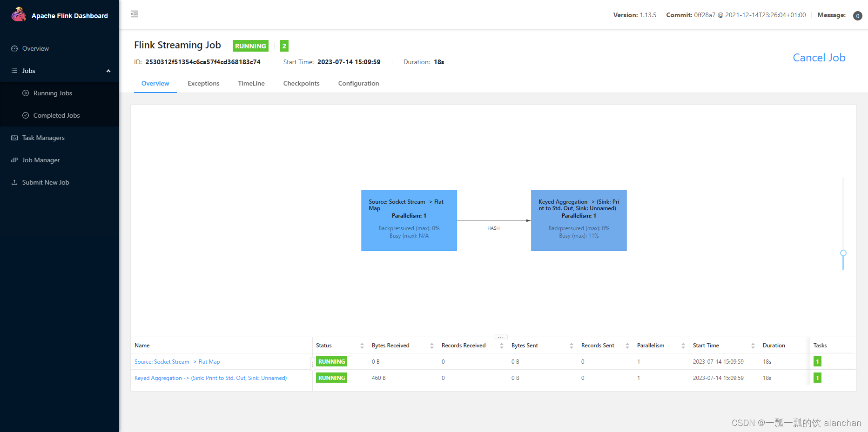Image resolution: width=868 pixels, height=432 pixels.
Task: Click the HASH edge label in graph
Action: 493,228
